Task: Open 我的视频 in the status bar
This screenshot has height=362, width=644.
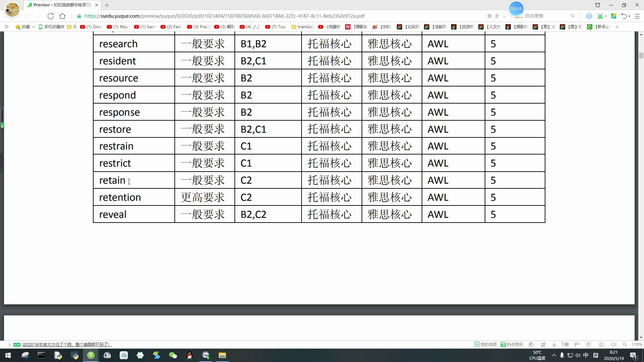Action: (485, 344)
